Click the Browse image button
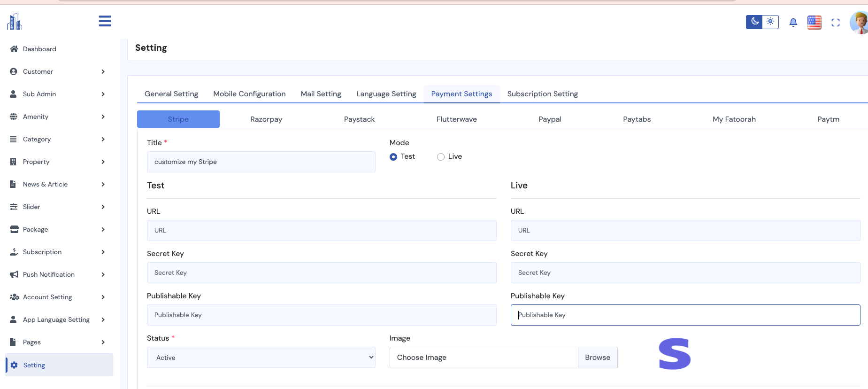The height and width of the screenshot is (389, 868). click(598, 358)
